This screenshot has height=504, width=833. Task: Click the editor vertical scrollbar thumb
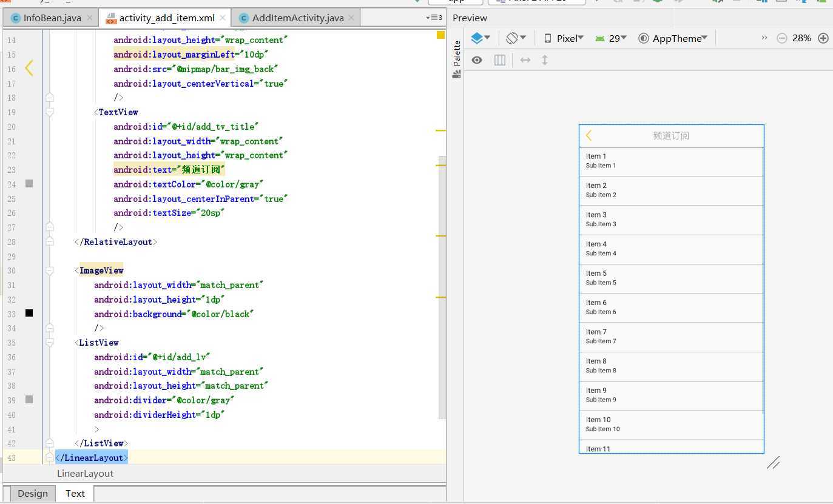click(442, 288)
